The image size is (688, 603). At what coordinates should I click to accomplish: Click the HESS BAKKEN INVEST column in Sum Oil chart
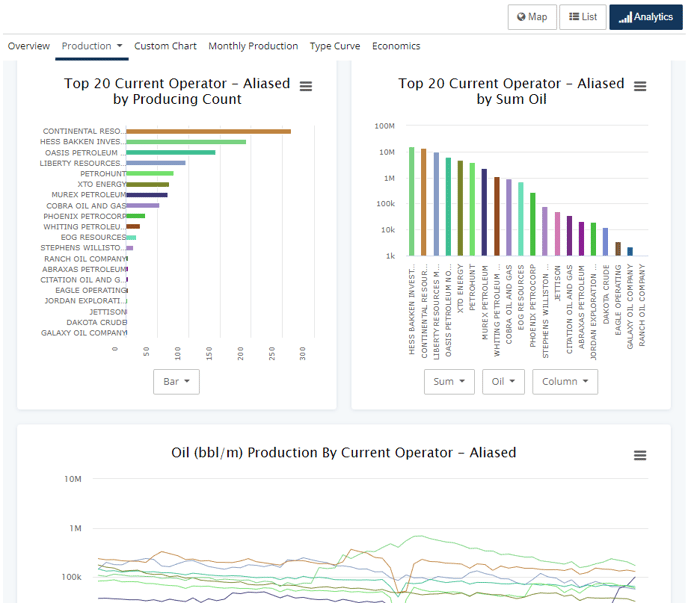click(412, 201)
